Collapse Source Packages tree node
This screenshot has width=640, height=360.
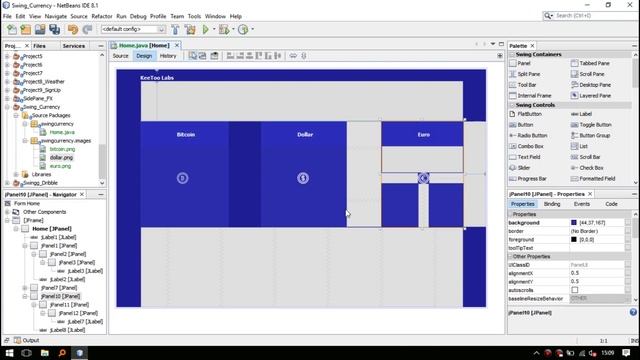click(16, 116)
